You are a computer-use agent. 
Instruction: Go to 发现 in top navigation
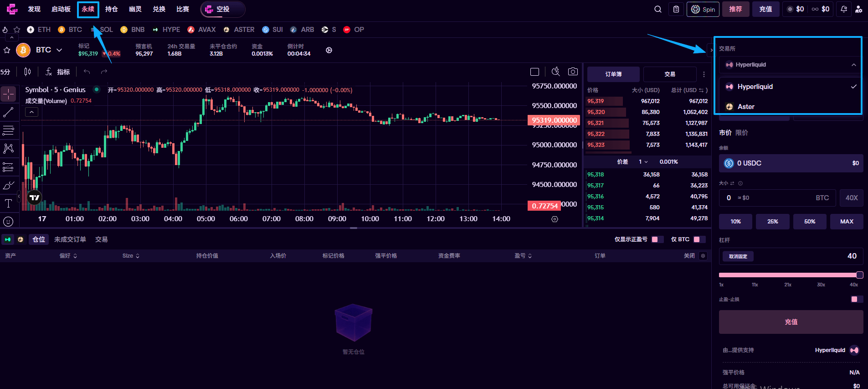(34, 9)
